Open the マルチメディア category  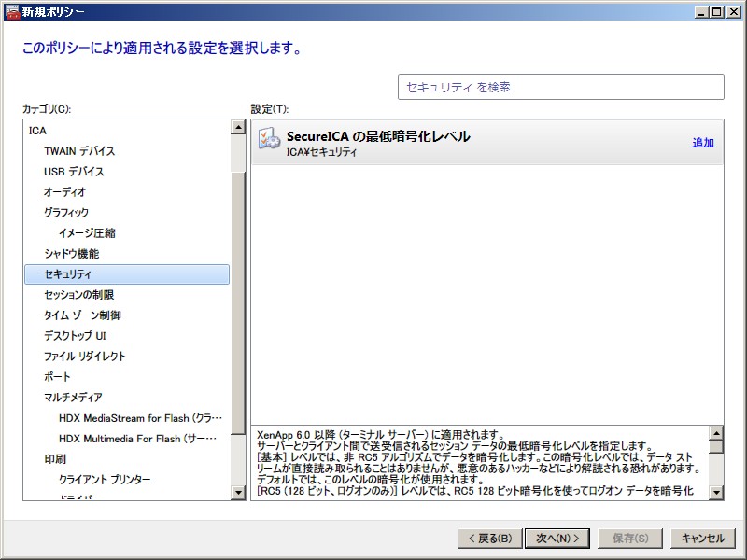(73, 398)
